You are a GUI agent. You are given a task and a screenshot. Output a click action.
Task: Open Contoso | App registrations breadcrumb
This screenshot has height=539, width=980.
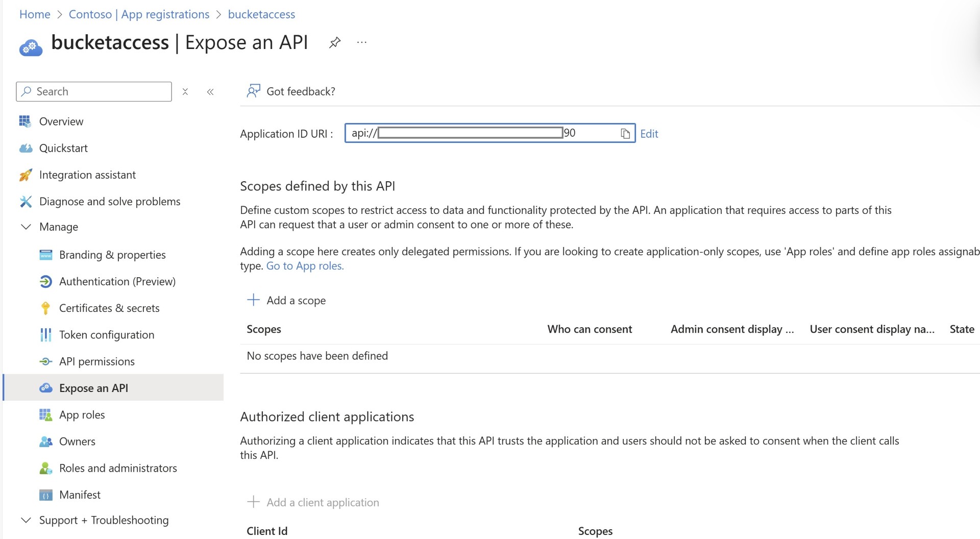click(139, 14)
